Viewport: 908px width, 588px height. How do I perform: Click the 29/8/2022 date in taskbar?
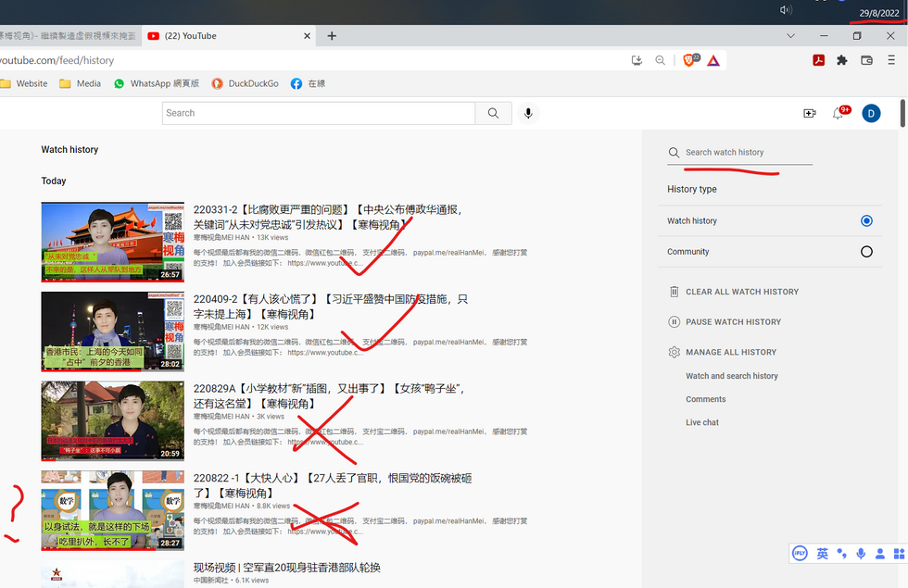[x=879, y=13]
